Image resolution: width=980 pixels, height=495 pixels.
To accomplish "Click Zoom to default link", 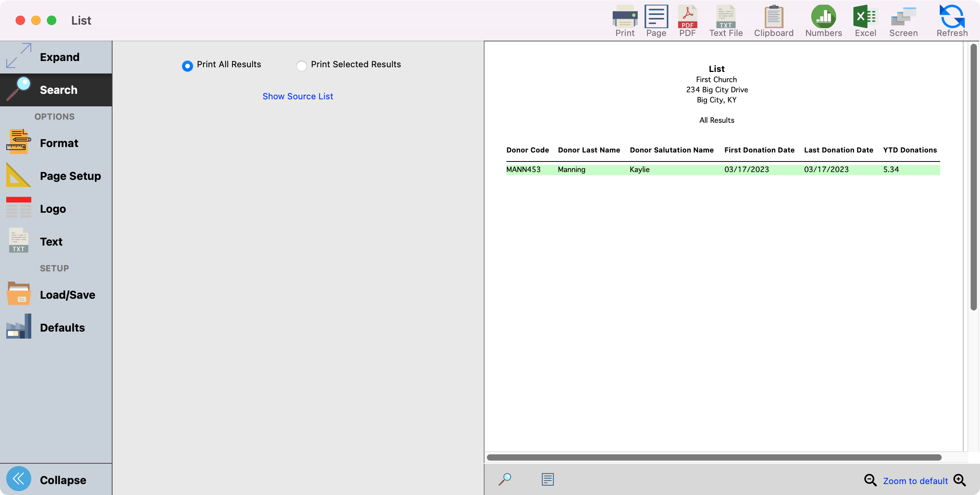I will 915,481.
